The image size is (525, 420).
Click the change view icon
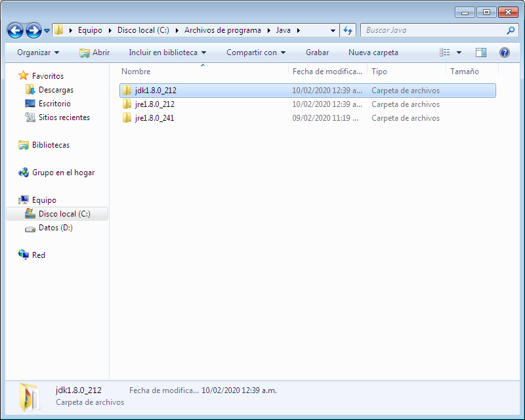click(x=445, y=52)
